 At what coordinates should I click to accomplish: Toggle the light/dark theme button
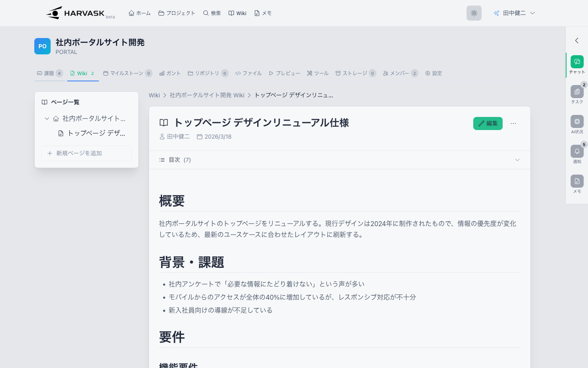coord(474,13)
